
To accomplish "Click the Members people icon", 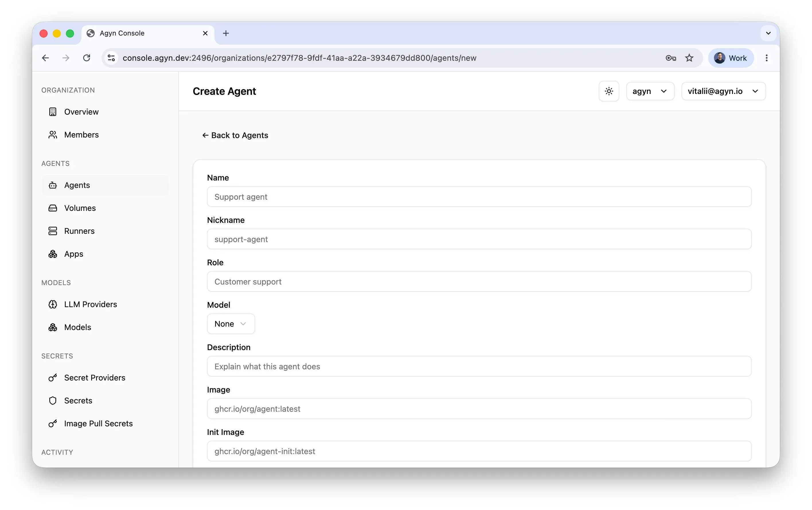I will tap(52, 135).
